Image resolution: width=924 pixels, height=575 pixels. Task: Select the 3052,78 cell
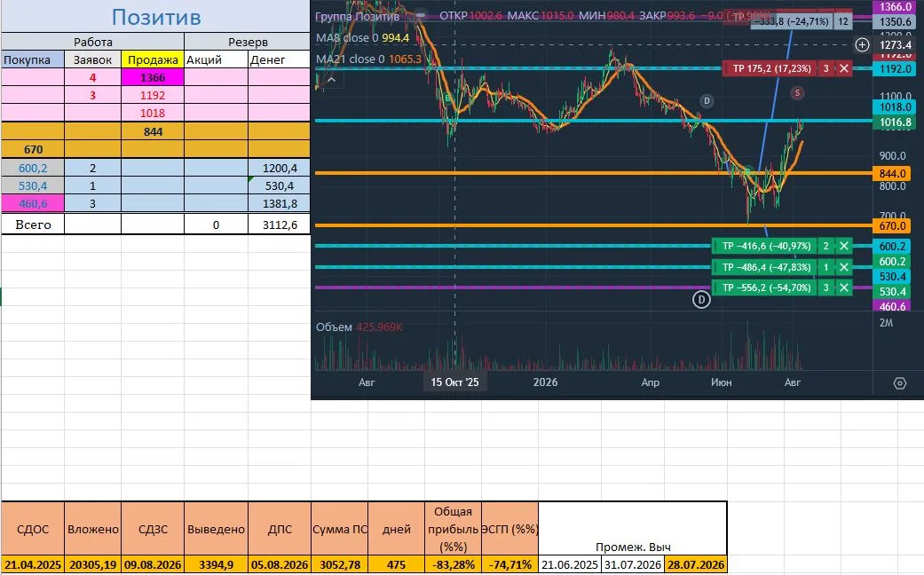339,564
